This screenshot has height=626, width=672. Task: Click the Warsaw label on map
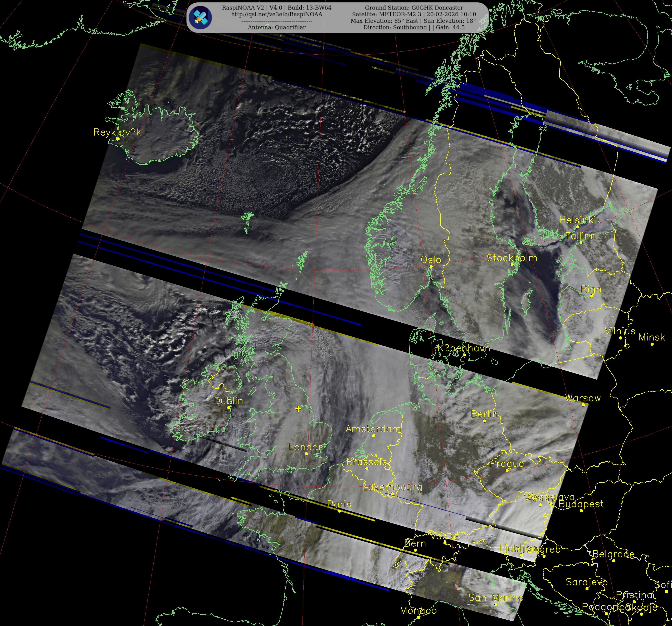583,398
